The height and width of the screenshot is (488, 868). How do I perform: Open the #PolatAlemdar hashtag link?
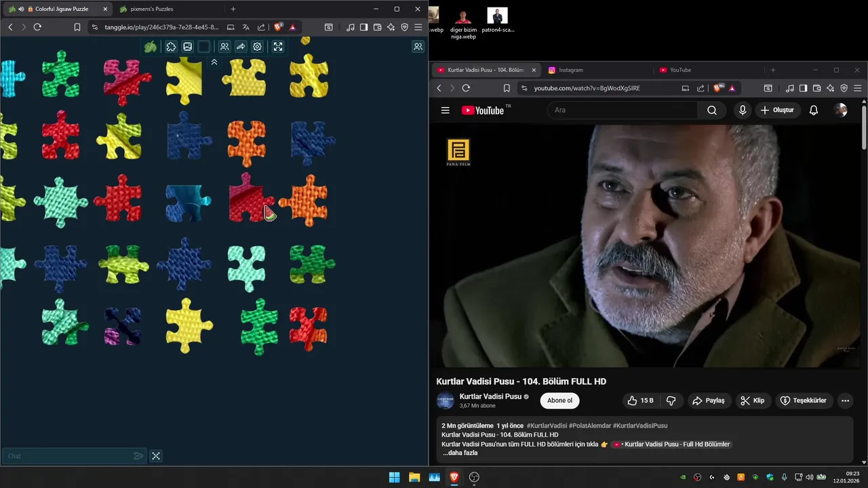[x=589, y=426]
